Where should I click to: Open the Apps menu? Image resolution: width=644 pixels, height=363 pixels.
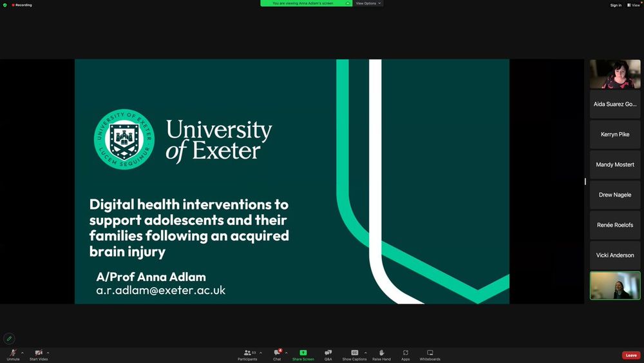(405, 355)
